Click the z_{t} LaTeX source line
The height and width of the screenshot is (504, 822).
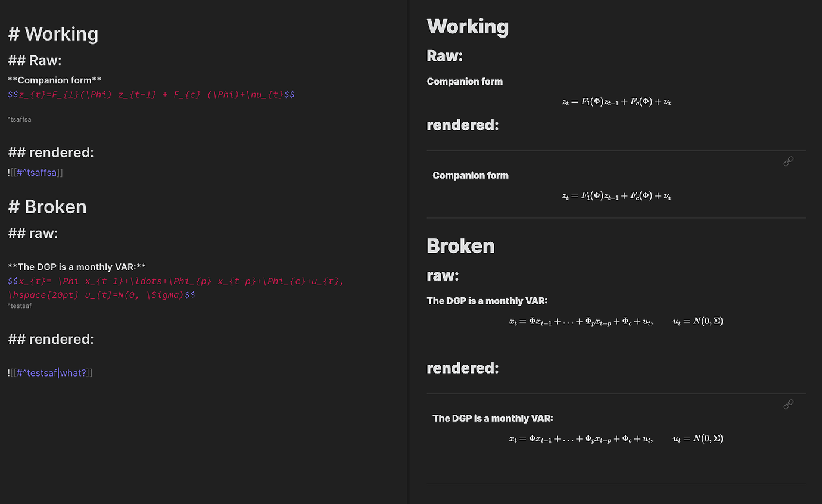(151, 94)
